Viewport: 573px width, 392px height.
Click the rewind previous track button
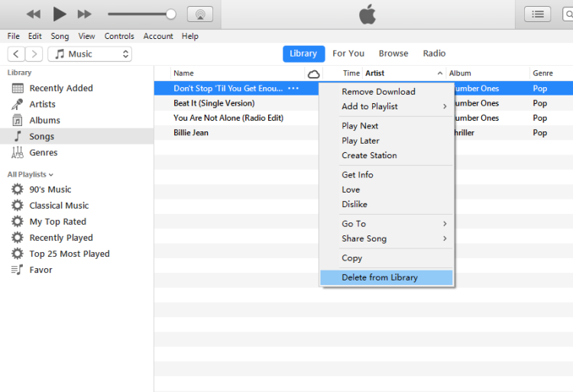(x=34, y=15)
